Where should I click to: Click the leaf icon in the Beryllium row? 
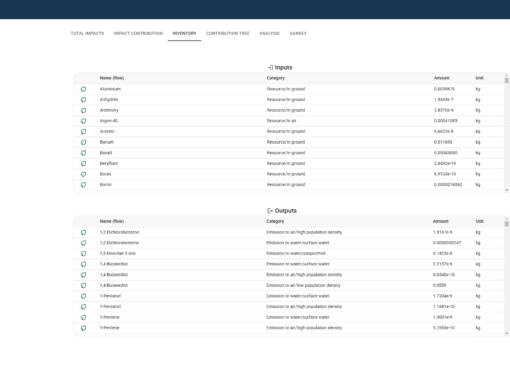click(83, 164)
